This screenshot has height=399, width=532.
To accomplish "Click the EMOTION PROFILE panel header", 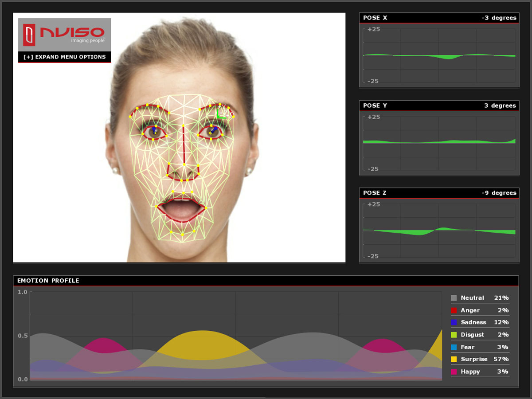I will click(x=48, y=281).
